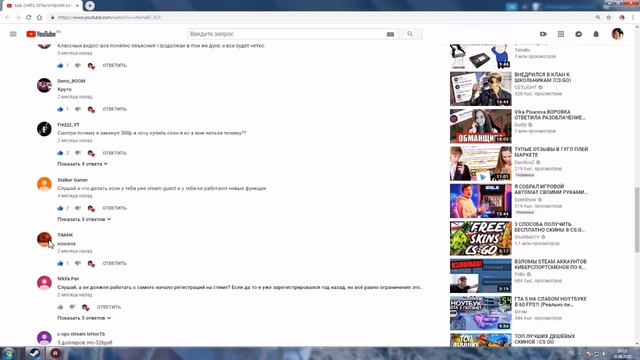
Task: Switch to the active YouTube browser tab
Action: click(x=41, y=5)
